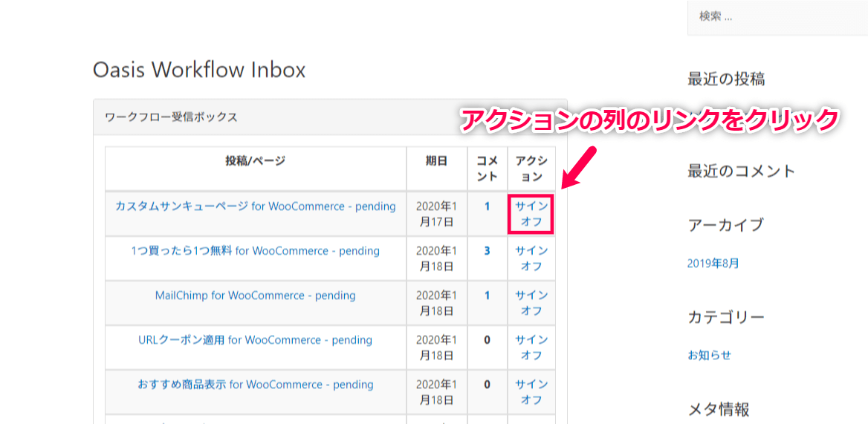Open the お知らせ category link
Image resolution: width=868 pixels, height=424 pixels.
point(709,355)
